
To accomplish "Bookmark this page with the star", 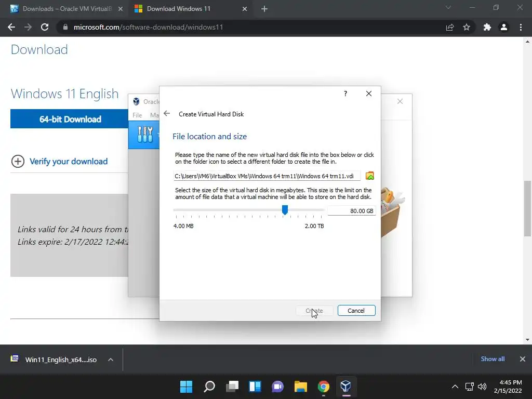I will [467, 27].
